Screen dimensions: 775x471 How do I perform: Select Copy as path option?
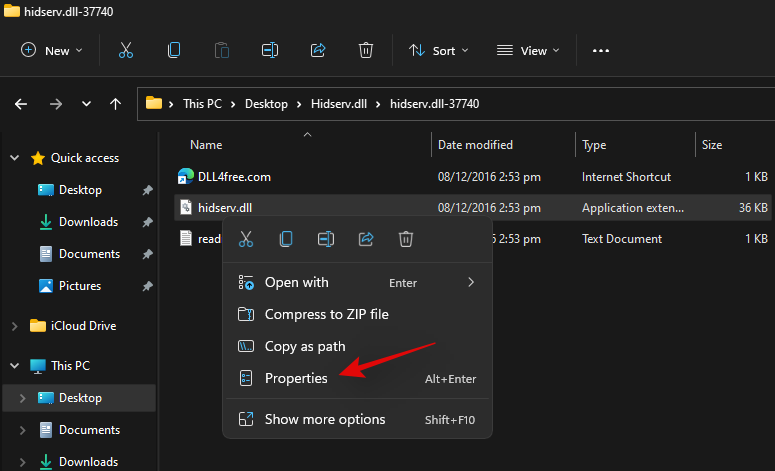pyautogui.click(x=305, y=346)
